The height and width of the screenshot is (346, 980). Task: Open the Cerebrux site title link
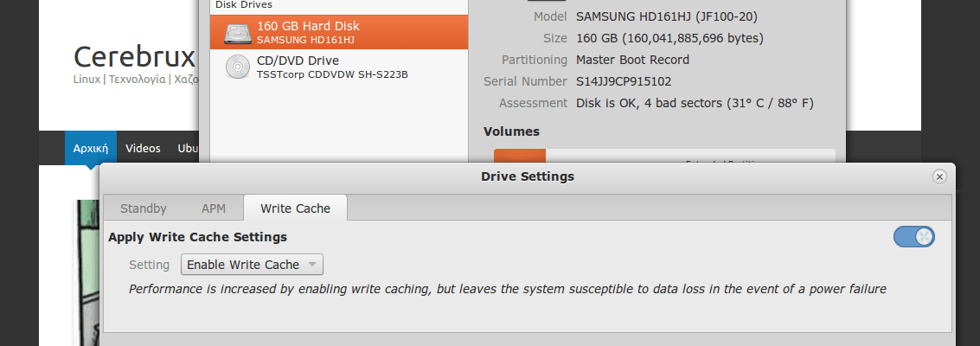tap(134, 57)
